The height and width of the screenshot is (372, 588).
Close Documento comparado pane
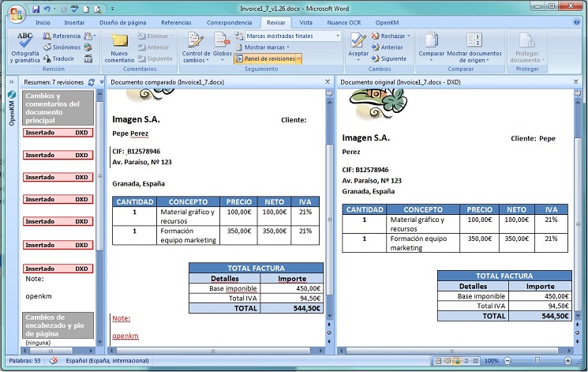[x=328, y=82]
